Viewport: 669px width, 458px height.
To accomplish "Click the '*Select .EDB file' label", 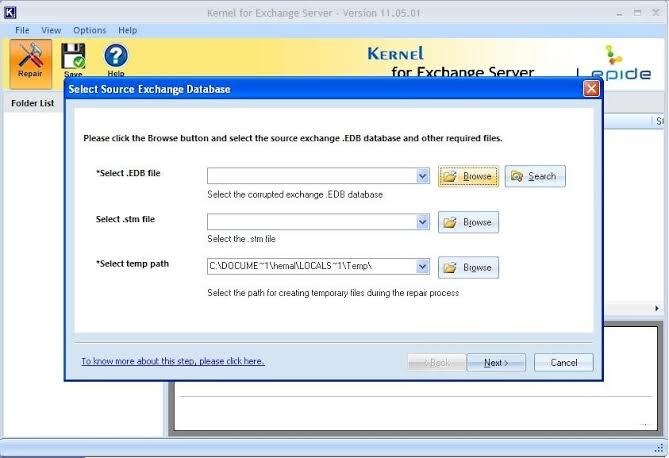I will point(128,173).
